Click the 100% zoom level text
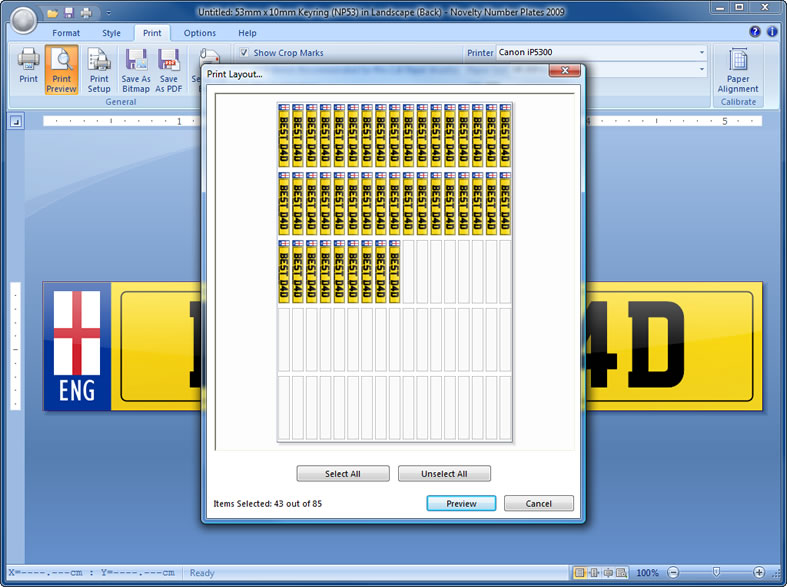 (647, 572)
